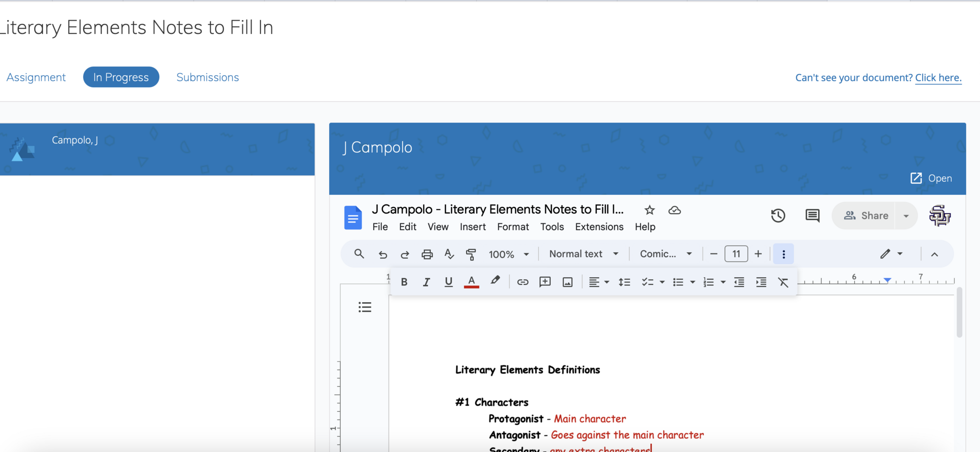Viewport: 980px width, 452px height.
Task: Show the document outline icon
Action: pyautogui.click(x=365, y=307)
